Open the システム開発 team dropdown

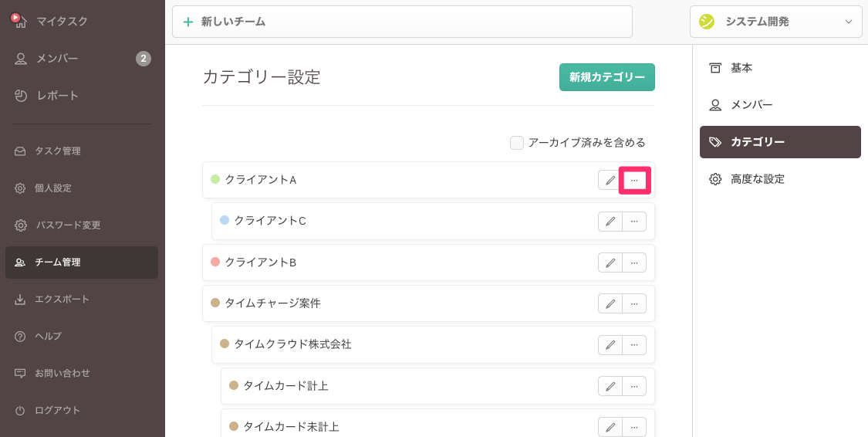coord(775,22)
